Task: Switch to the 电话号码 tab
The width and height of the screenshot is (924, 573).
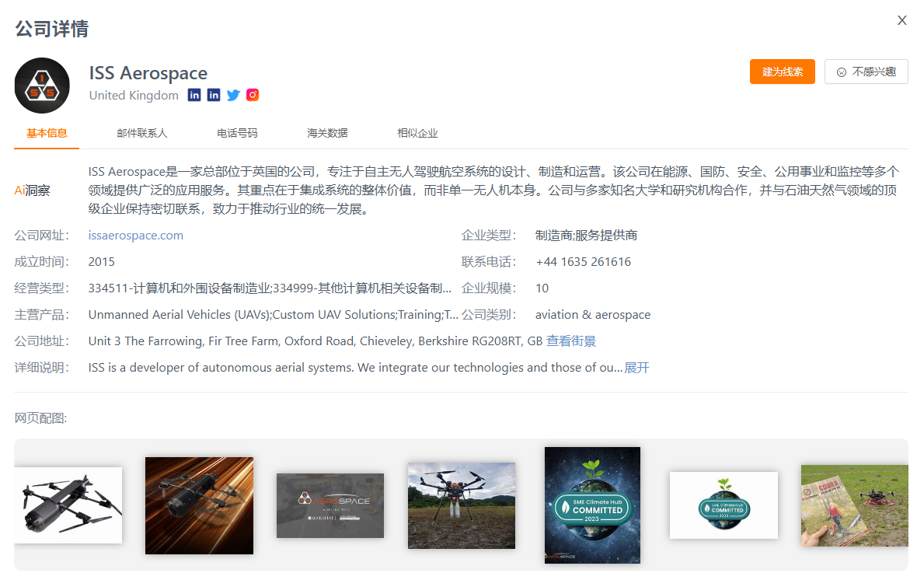Action: pyautogui.click(x=237, y=133)
